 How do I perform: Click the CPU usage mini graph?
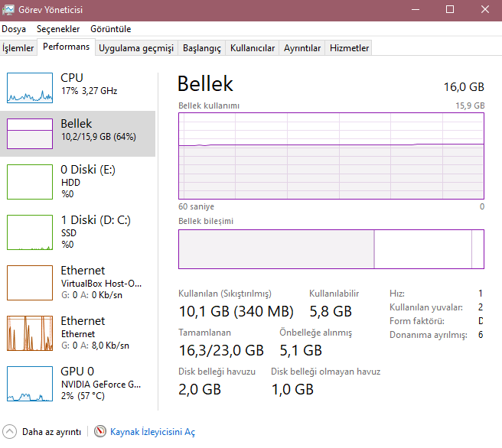coord(30,88)
